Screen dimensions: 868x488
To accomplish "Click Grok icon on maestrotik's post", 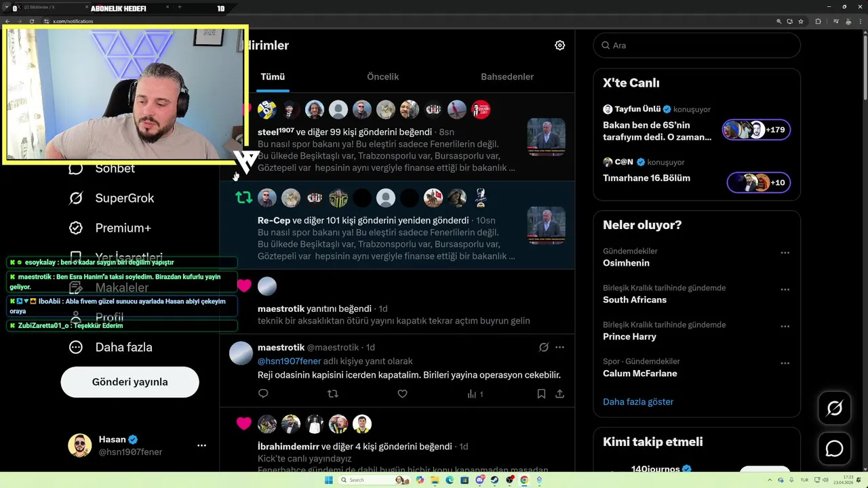I will point(543,347).
